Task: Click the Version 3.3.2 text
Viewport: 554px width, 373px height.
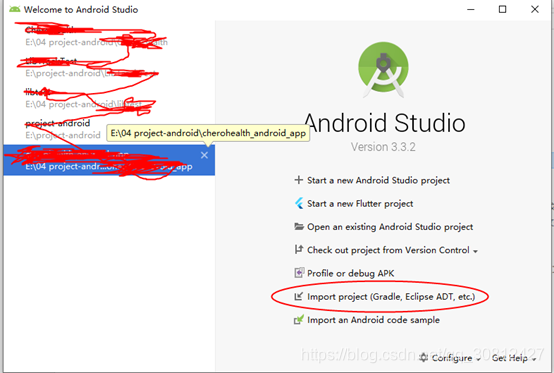Action: coord(383,147)
